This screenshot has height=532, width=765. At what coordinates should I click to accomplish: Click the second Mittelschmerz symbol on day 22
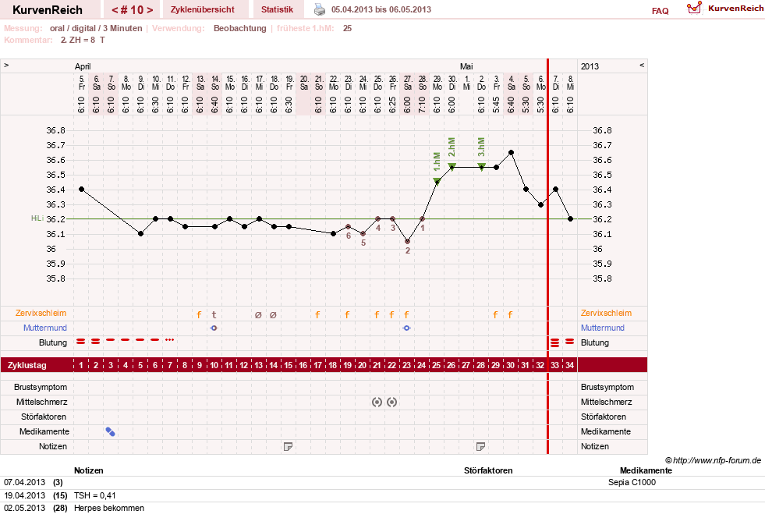click(x=391, y=402)
